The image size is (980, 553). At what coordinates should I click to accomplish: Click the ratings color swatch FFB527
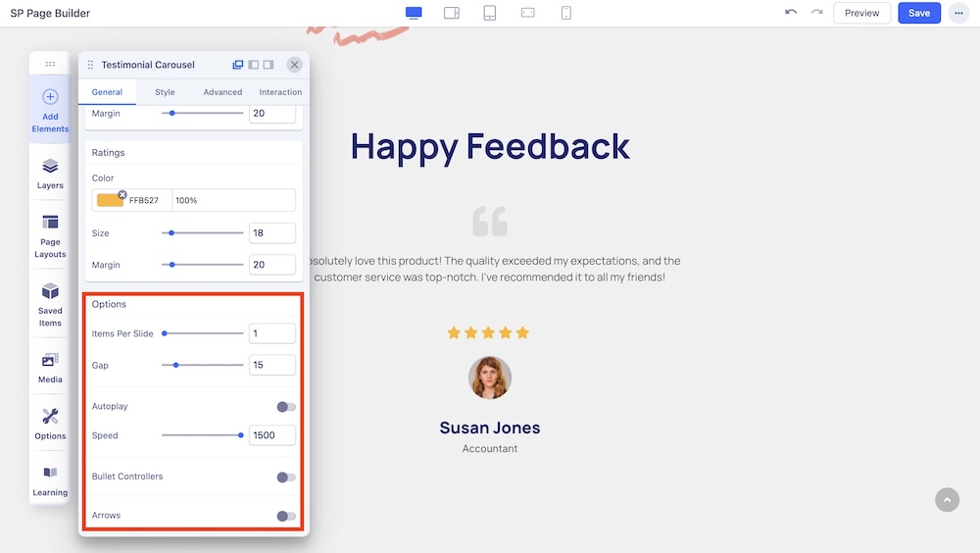pos(110,200)
